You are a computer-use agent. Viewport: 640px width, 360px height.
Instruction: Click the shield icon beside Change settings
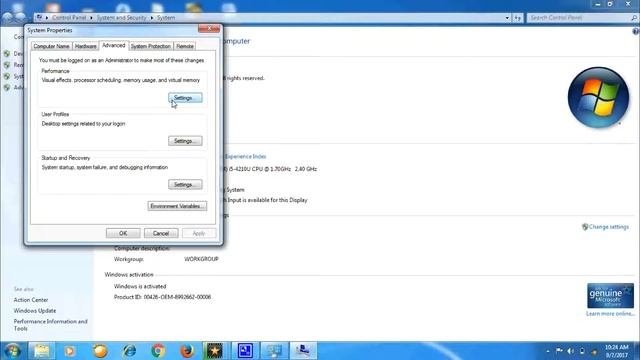coord(585,227)
